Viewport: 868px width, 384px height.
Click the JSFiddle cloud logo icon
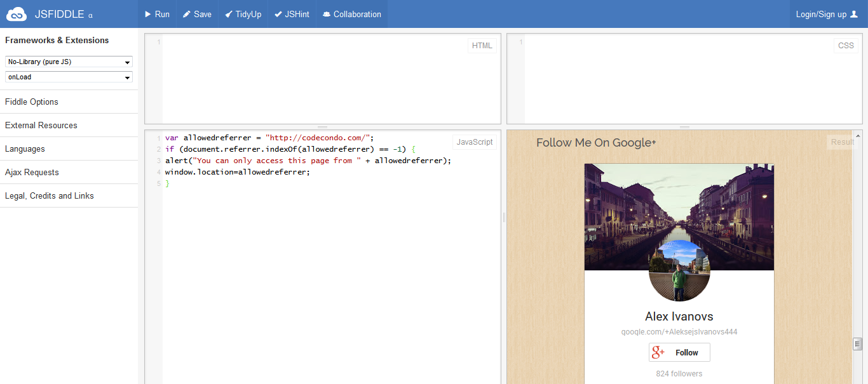pos(17,14)
